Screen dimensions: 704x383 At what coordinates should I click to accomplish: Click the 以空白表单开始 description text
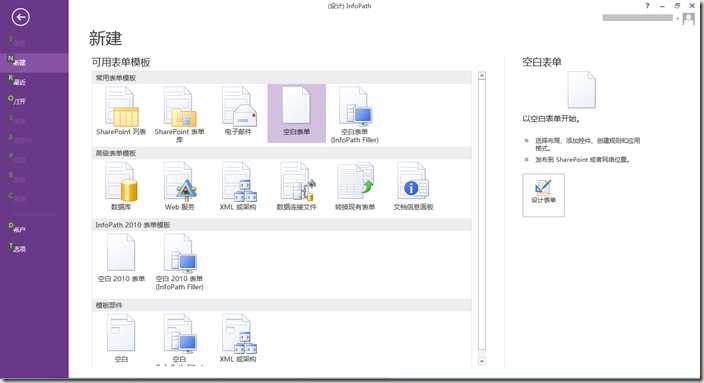point(551,119)
